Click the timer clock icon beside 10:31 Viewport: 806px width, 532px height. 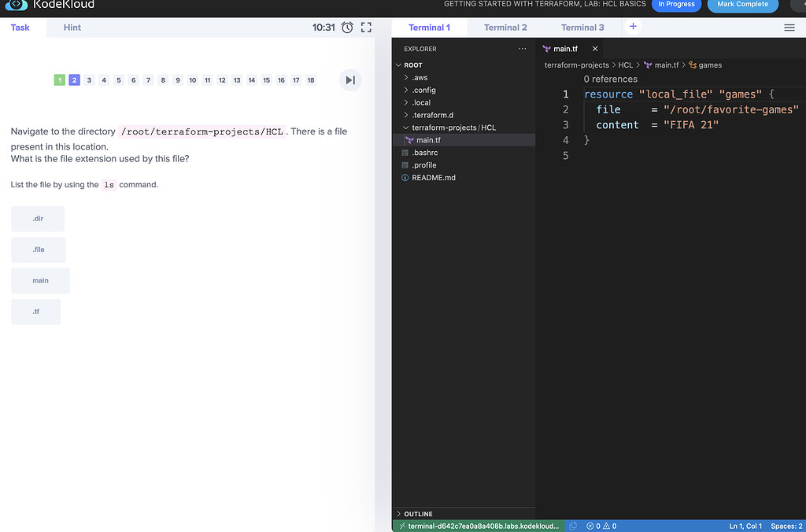(x=347, y=27)
